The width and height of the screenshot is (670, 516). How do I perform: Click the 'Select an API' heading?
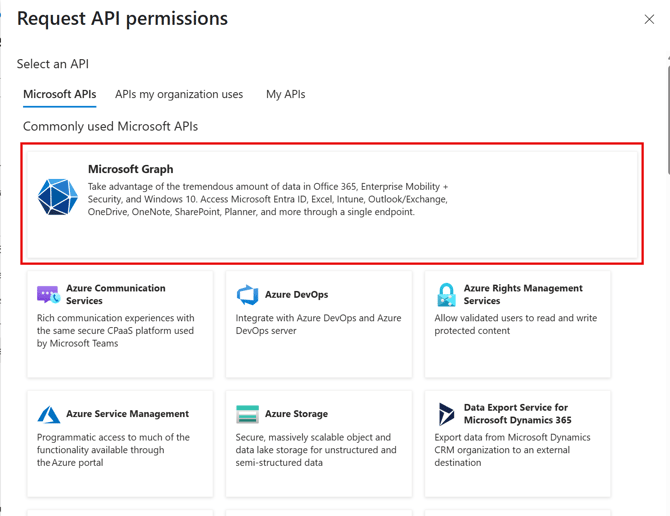pyautogui.click(x=53, y=64)
